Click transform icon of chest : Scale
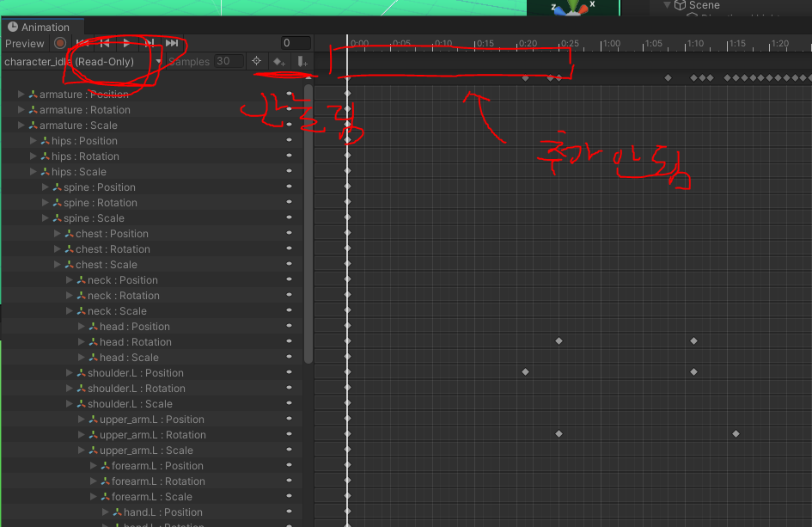The image size is (812, 527). [69, 264]
